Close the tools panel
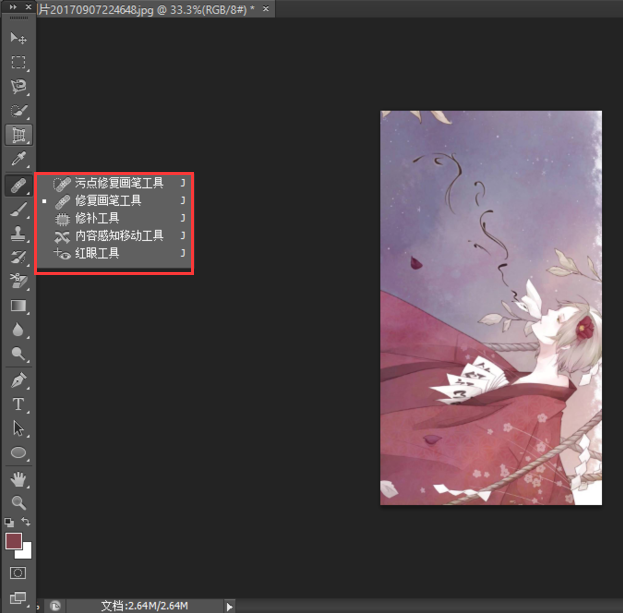The image size is (623, 613). [x=28, y=7]
